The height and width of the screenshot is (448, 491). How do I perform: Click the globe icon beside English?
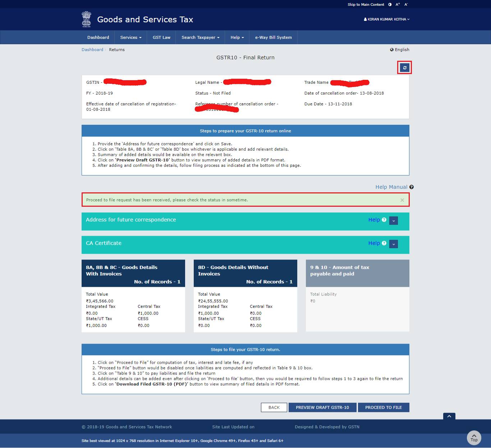tap(391, 50)
